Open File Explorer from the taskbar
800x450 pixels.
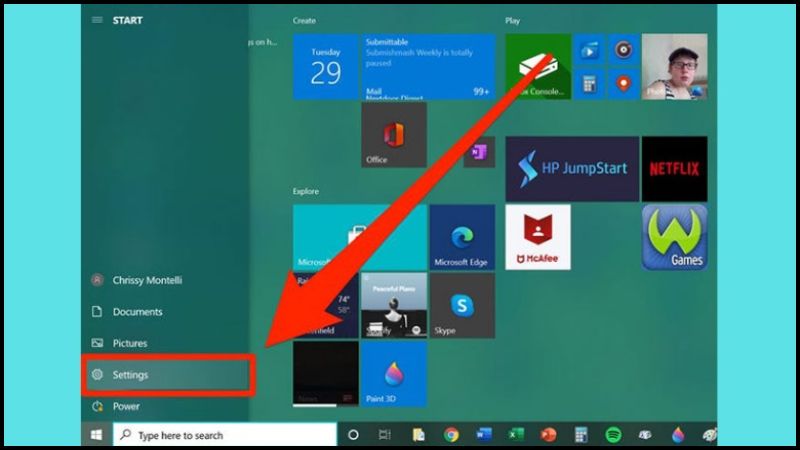tap(419, 435)
